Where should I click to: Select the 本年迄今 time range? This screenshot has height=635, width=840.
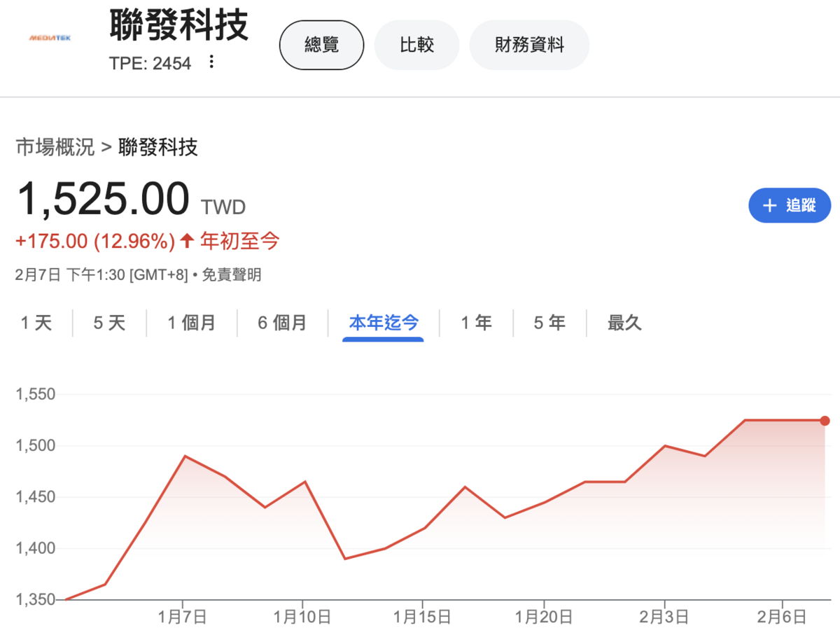384,323
